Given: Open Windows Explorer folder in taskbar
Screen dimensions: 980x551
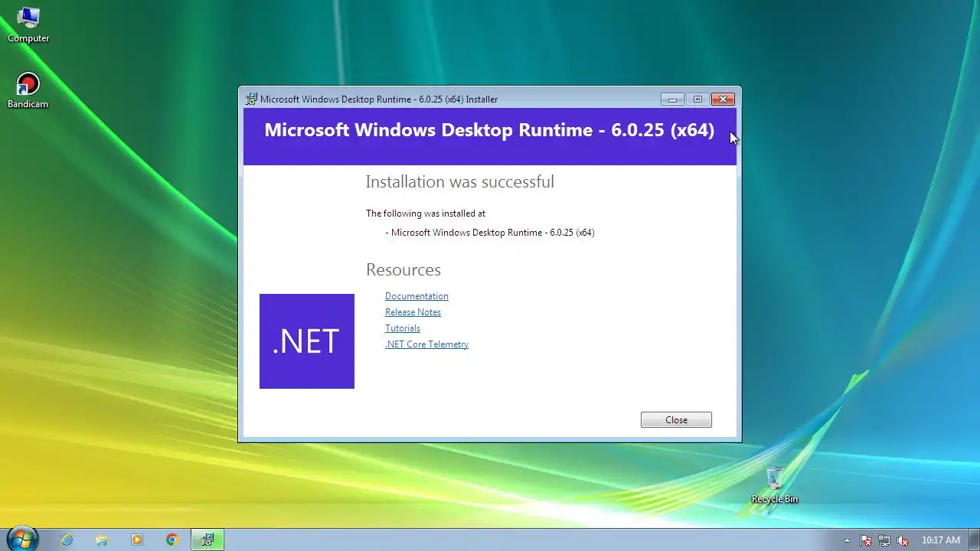Looking at the screenshot, I should click(x=102, y=540).
